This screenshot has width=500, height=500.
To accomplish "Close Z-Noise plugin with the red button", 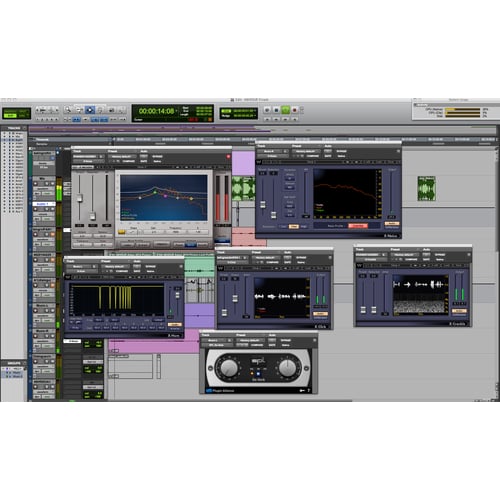I will coord(228,156).
